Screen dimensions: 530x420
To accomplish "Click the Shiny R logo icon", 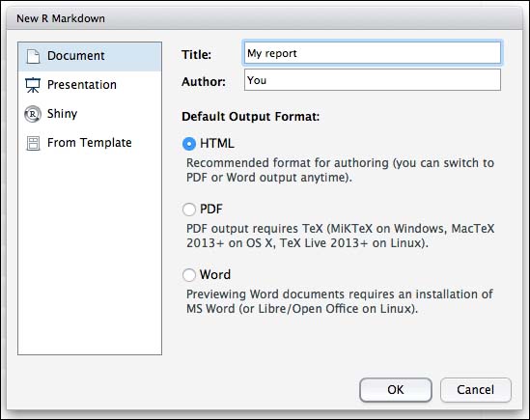I will click(33, 114).
